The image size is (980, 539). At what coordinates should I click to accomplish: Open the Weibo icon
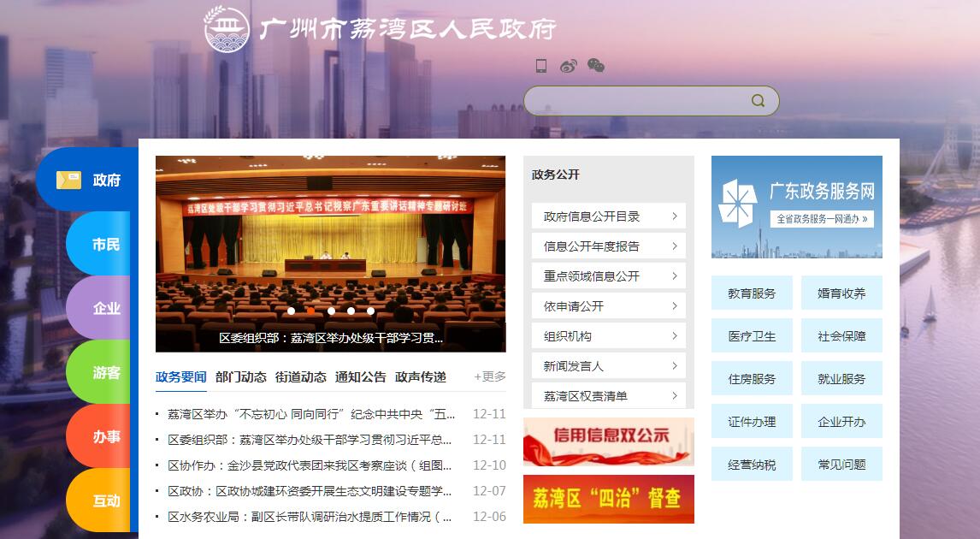click(x=568, y=66)
